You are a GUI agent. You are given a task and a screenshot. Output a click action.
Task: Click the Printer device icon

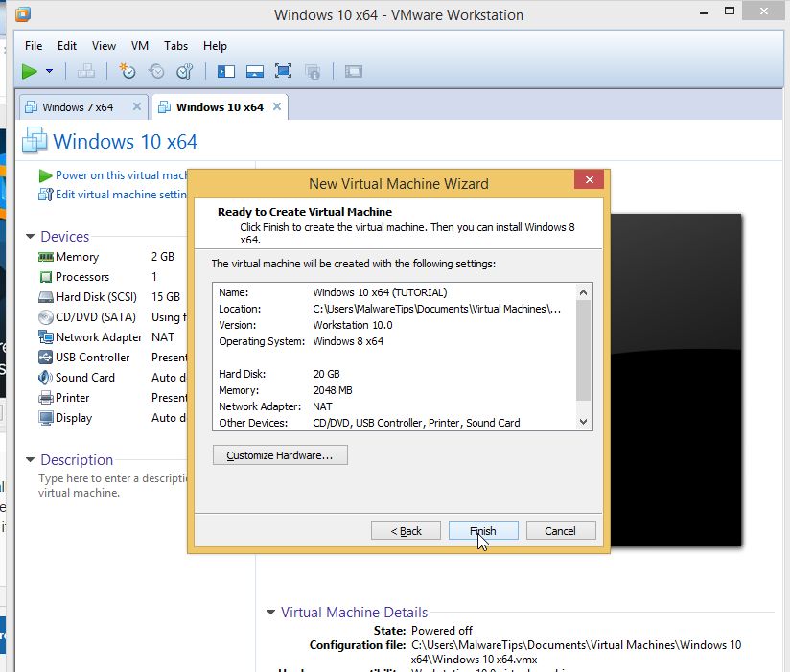click(46, 398)
